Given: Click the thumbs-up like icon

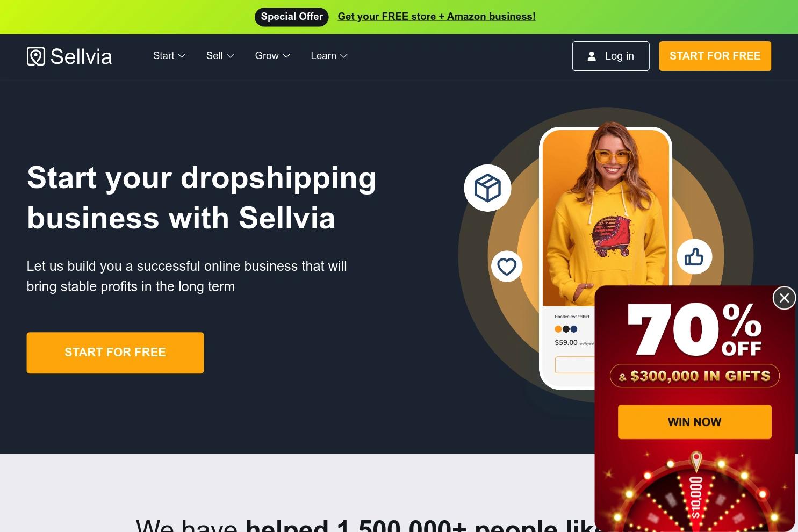Looking at the screenshot, I should point(694,257).
